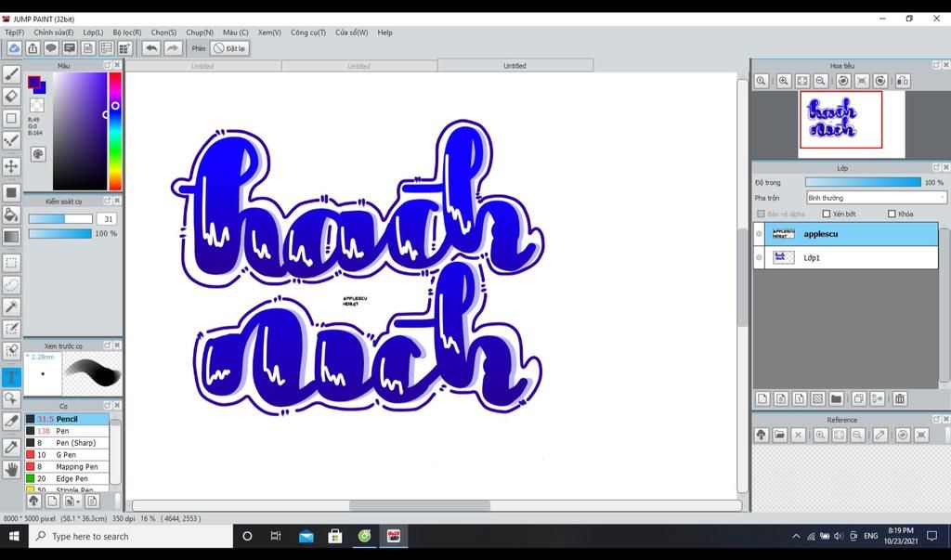Open the Bộ lọc(R) menu
This screenshot has width=951, height=560.
[126, 33]
